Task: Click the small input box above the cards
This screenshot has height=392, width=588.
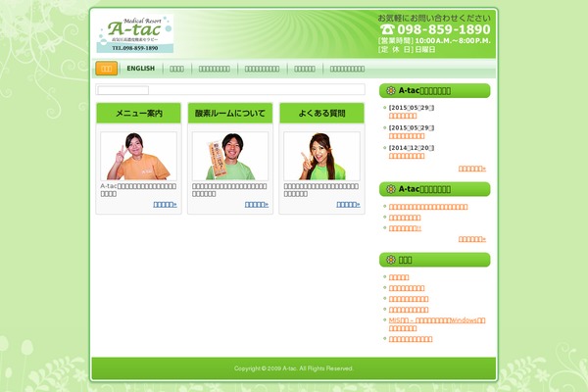Action: [x=123, y=90]
